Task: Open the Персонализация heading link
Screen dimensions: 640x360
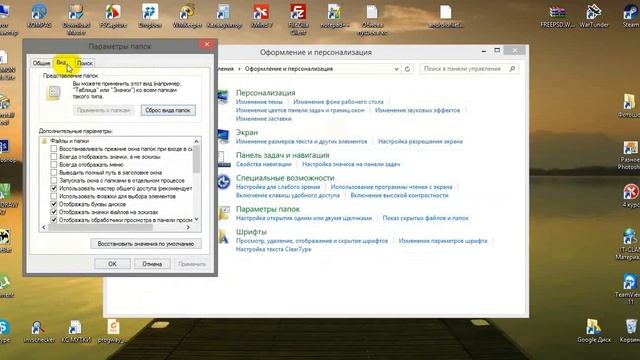Action: point(265,93)
